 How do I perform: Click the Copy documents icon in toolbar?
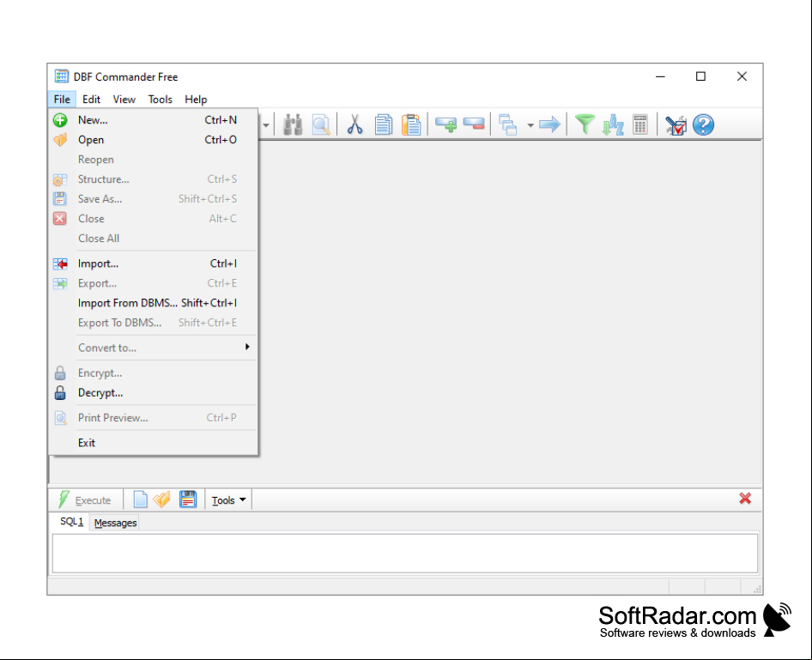[383, 124]
